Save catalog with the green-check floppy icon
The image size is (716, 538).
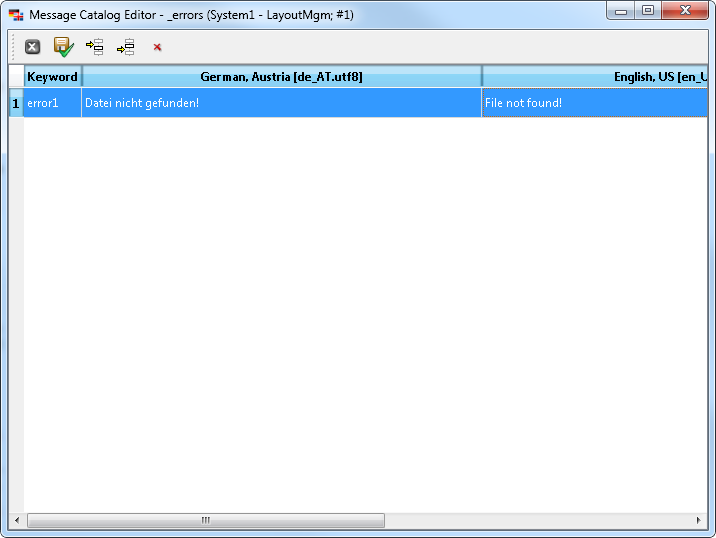pos(63,47)
